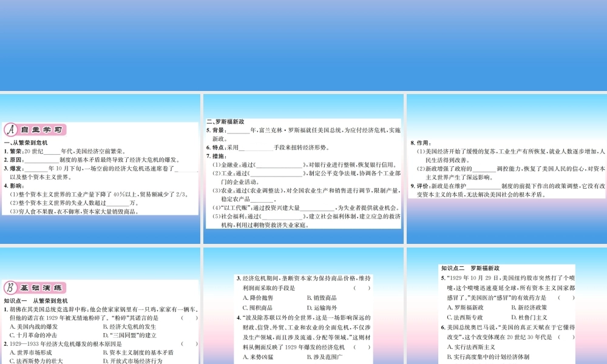The height and width of the screenshot is (364, 607).
Task: Select the line beginning 6. 特点
Action: 268,147
